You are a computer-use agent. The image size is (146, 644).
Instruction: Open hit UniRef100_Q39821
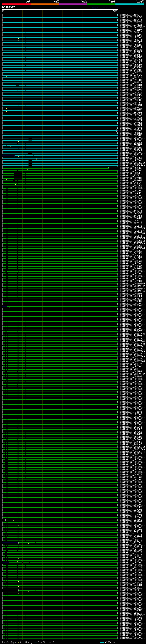click(x=131, y=22)
